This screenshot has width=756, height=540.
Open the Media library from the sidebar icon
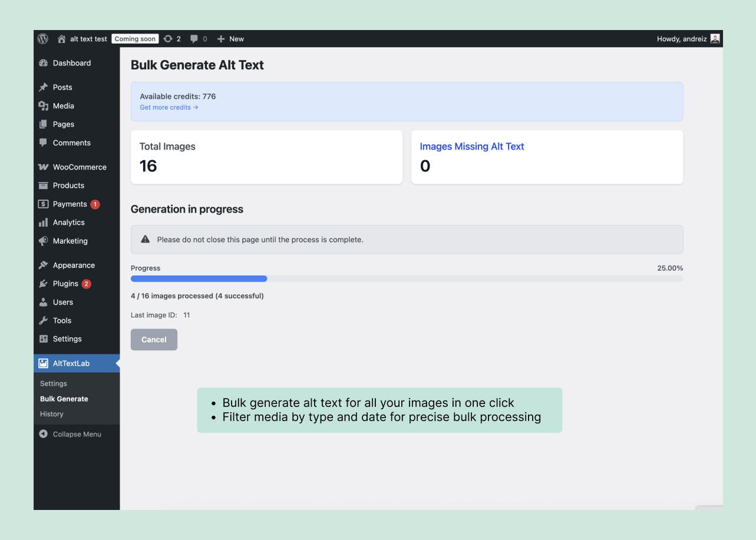(x=44, y=106)
